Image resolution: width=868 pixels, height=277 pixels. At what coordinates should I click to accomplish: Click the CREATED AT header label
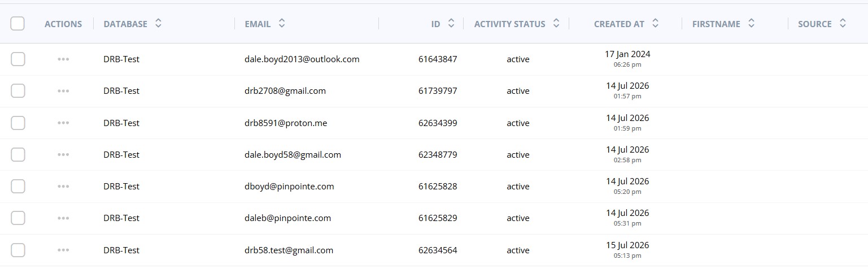[x=619, y=24]
